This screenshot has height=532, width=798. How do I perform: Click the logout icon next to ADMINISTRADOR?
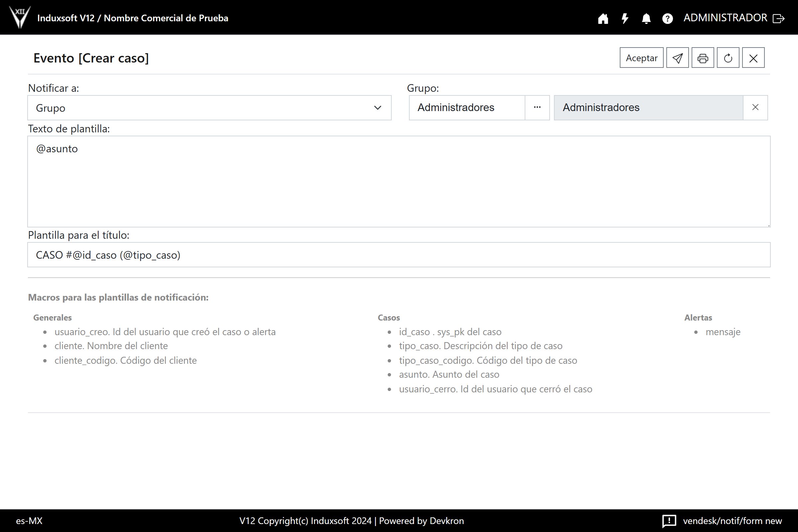click(778, 18)
